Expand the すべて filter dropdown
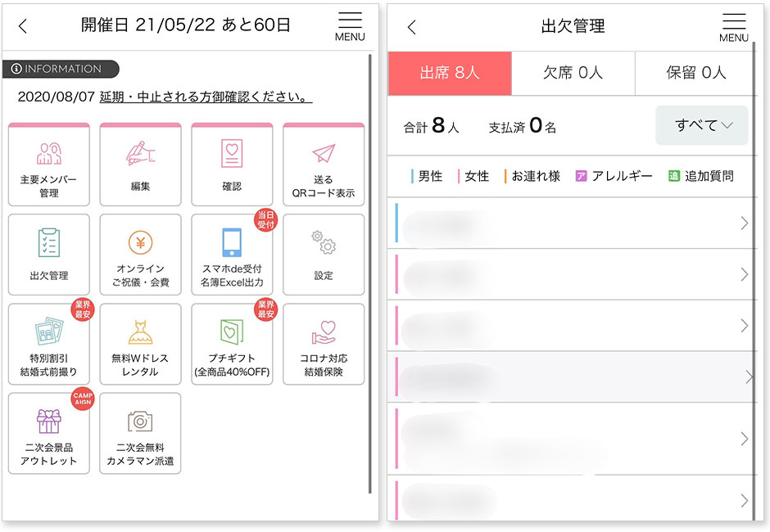 (701, 125)
